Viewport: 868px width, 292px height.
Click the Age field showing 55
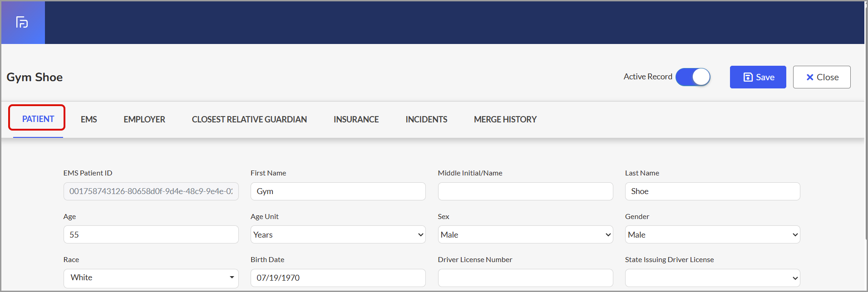[151, 234]
